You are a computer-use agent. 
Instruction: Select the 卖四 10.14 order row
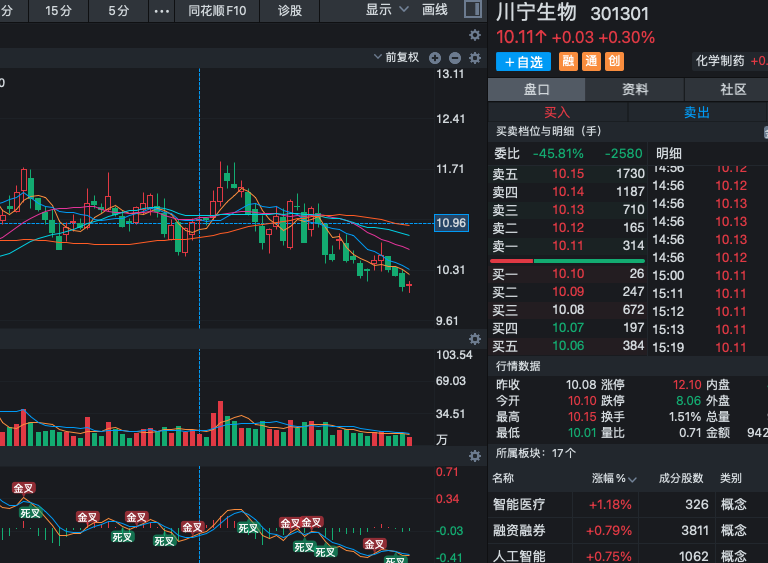pyautogui.click(x=568, y=192)
